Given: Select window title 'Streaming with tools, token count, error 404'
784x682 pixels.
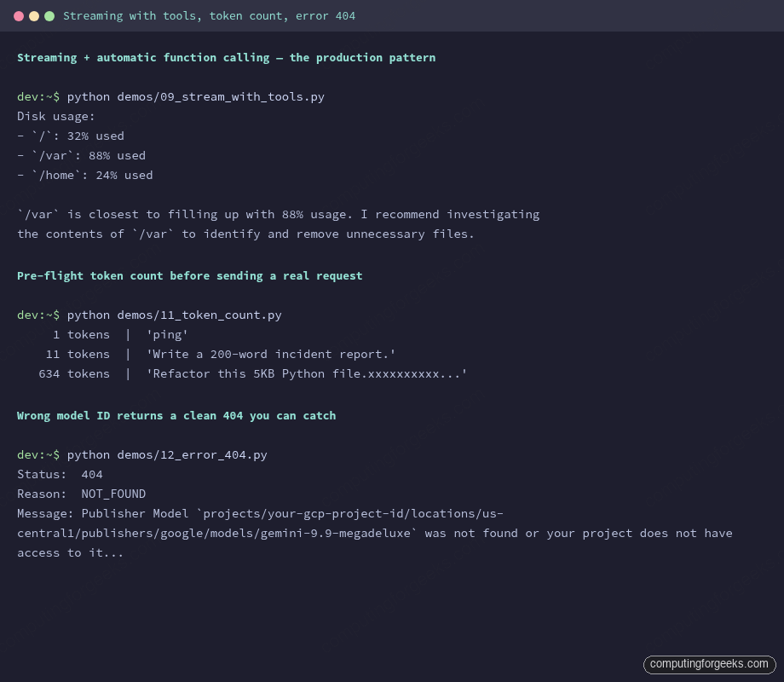Looking at the screenshot, I should [x=209, y=16].
